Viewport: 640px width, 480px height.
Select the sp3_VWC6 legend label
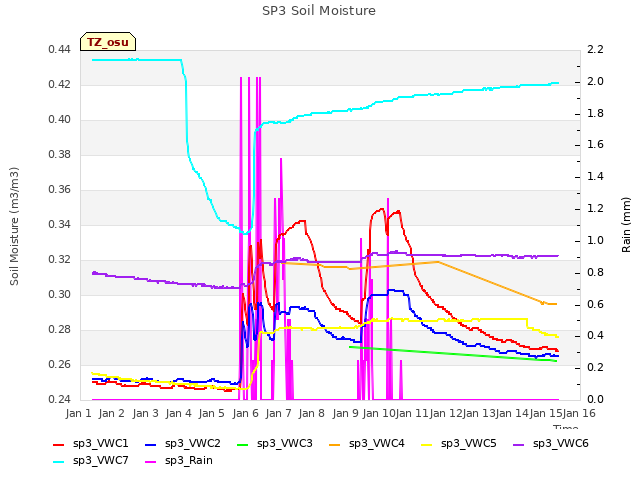pyautogui.click(x=560, y=444)
